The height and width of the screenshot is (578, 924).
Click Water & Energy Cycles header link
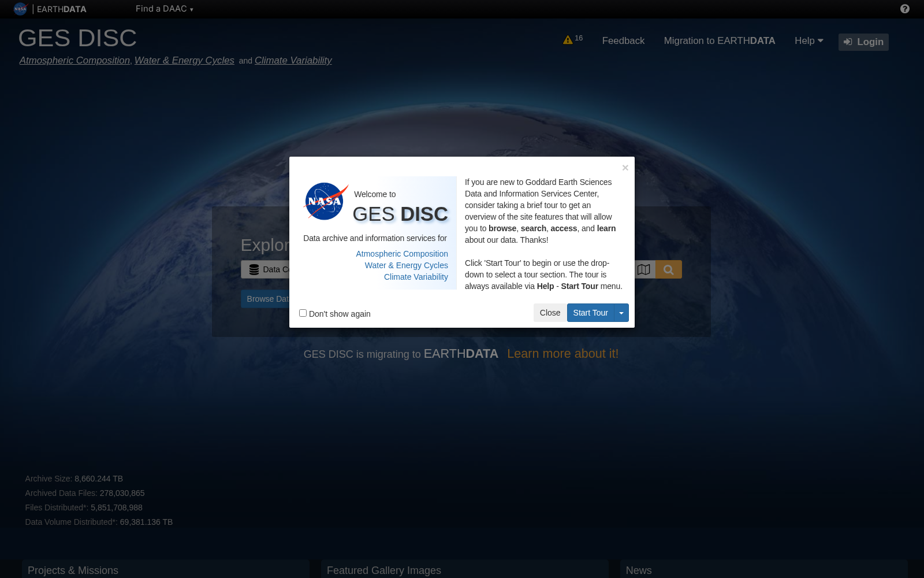[184, 60]
